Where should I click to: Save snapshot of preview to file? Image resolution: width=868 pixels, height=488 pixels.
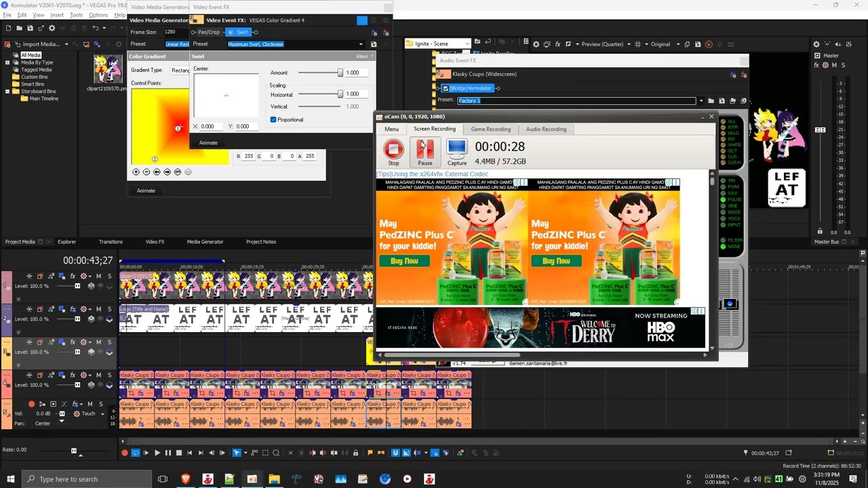(x=698, y=44)
